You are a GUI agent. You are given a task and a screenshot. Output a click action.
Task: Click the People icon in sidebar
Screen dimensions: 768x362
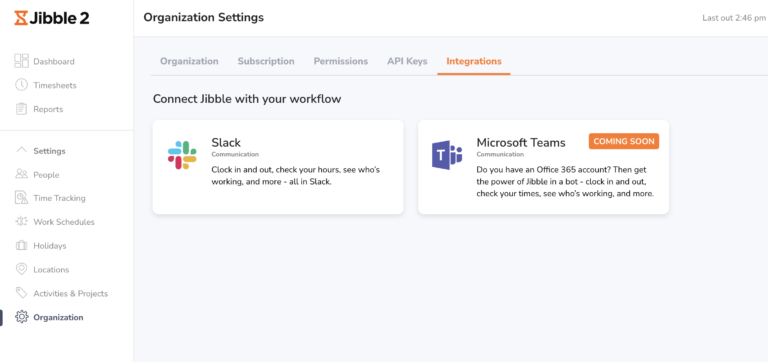pos(22,174)
